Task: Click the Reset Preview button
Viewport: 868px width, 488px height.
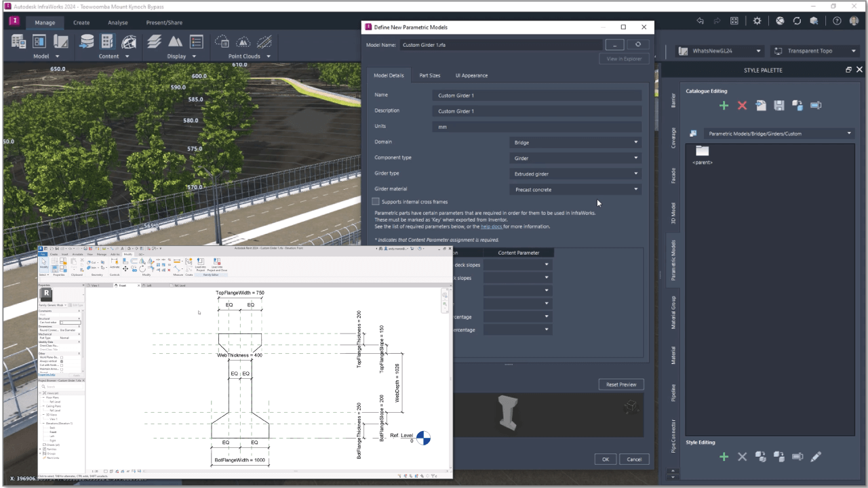Action: click(x=621, y=384)
